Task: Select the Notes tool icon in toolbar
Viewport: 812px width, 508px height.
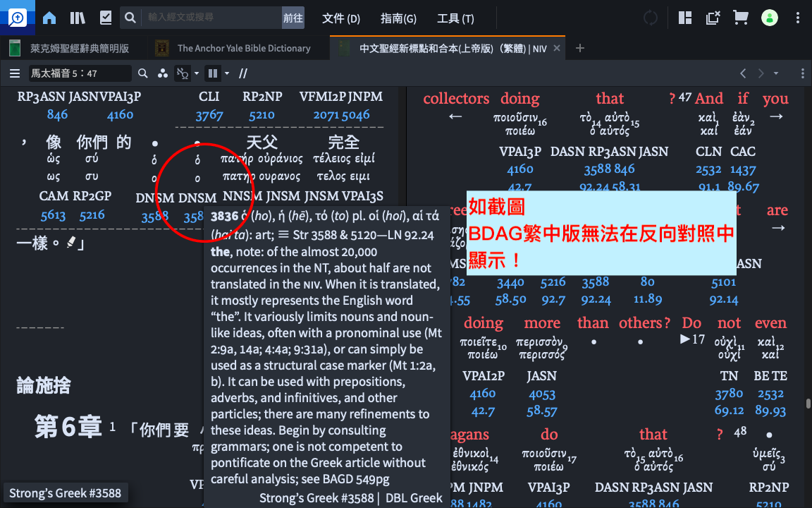Action: pyautogui.click(x=105, y=18)
